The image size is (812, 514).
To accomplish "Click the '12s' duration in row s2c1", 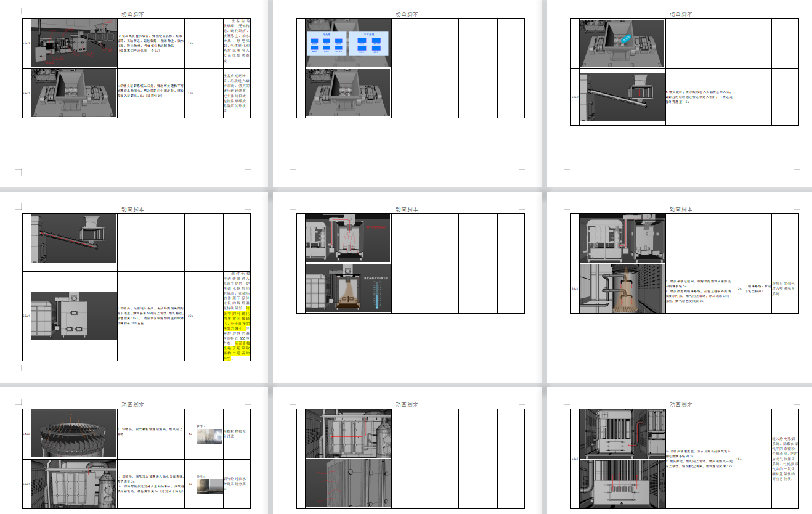I will (x=190, y=93).
